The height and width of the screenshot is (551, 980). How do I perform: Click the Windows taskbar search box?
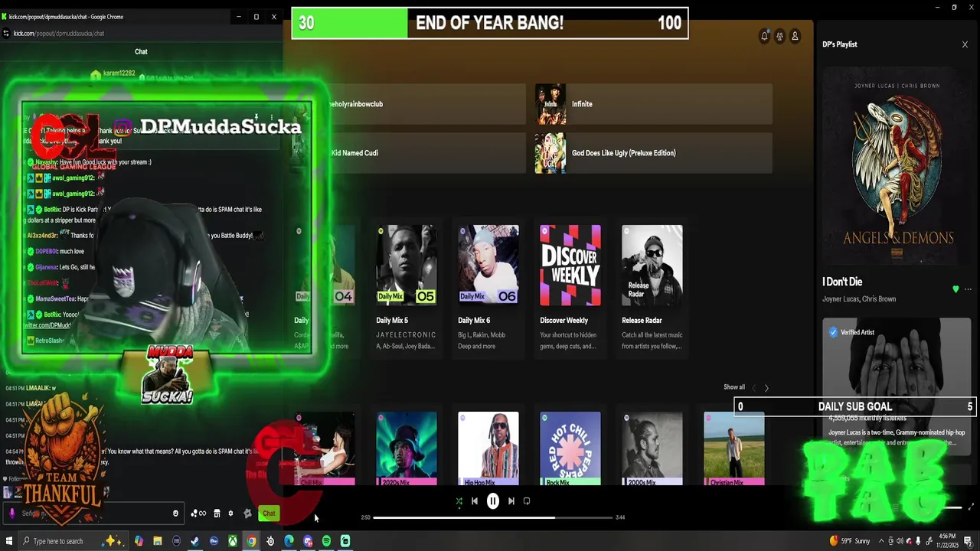(x=73, y=541)
